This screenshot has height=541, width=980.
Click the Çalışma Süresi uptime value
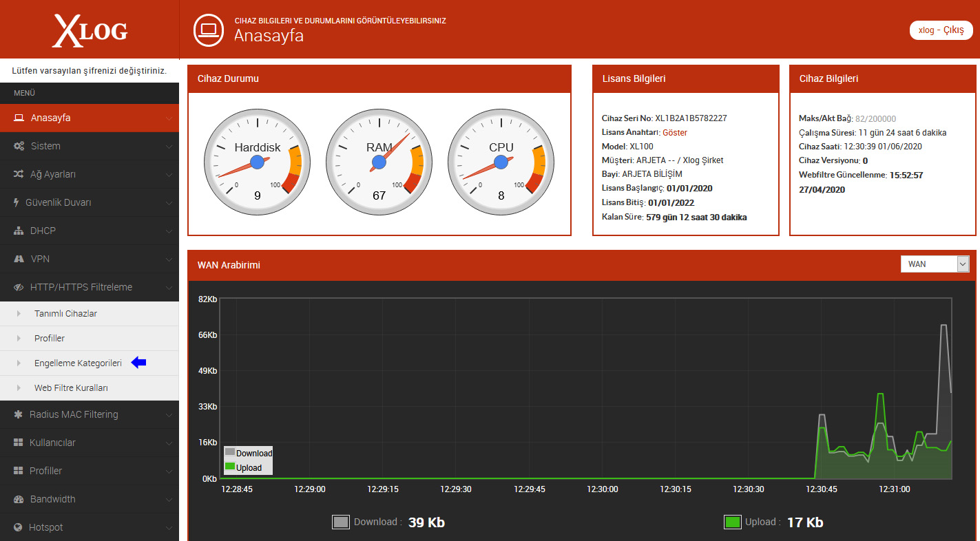click(902, 132)
